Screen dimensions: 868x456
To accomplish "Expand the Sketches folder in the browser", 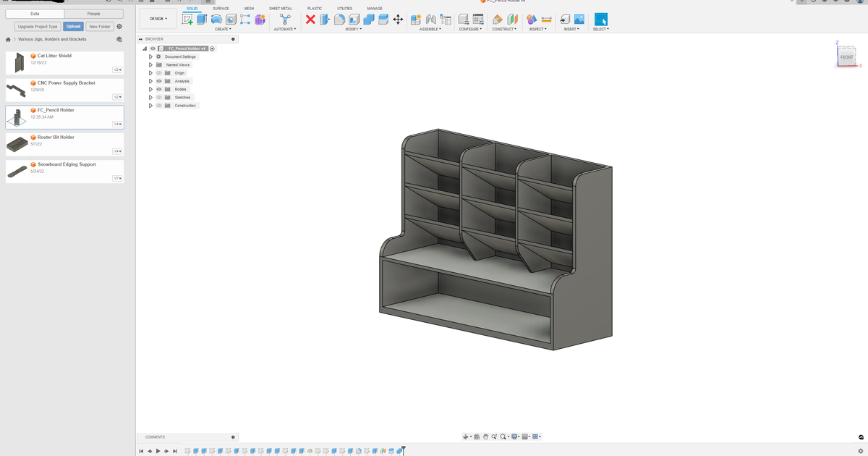I will pyautogui.click(x=150, y=97).
